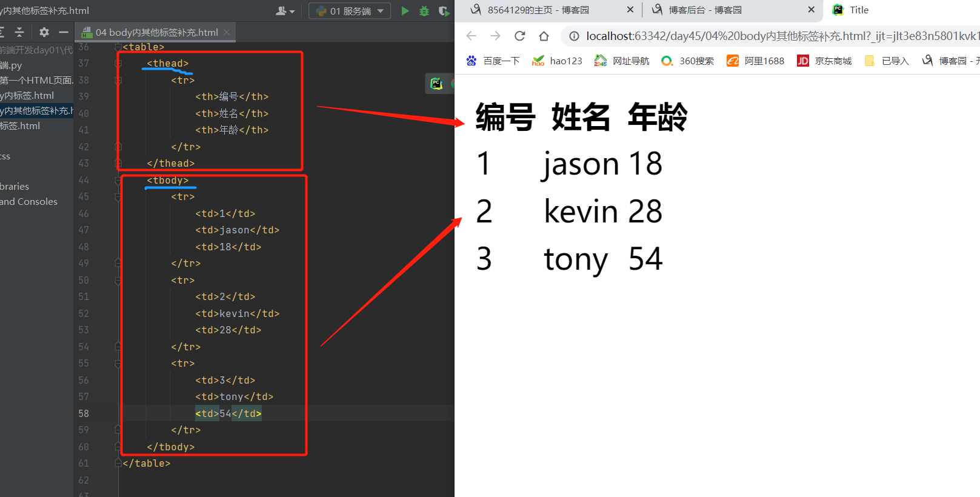Close the 04 body内其他标签补充.html editor tab
The height and width of the screenshot is (497, 980).
tap(227, 32)
